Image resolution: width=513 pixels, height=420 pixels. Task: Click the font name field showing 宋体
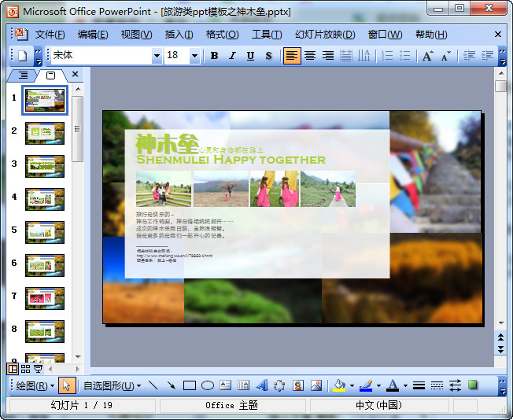pos(101,56)
